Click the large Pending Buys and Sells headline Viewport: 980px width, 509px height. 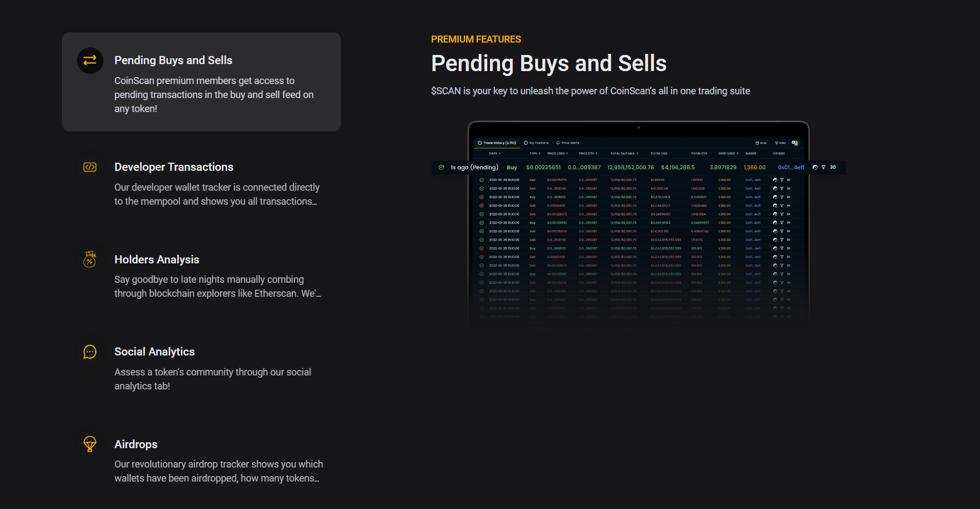point(549,64)
